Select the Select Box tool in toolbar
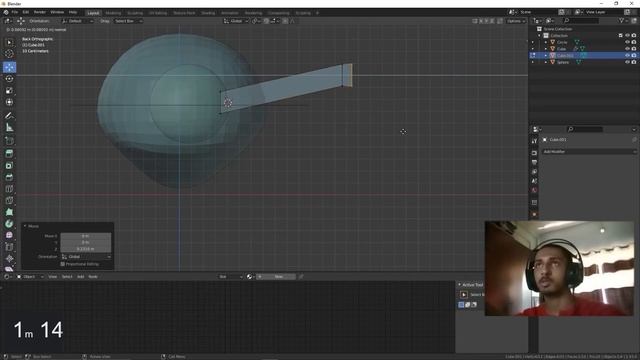 pos(9,42)
